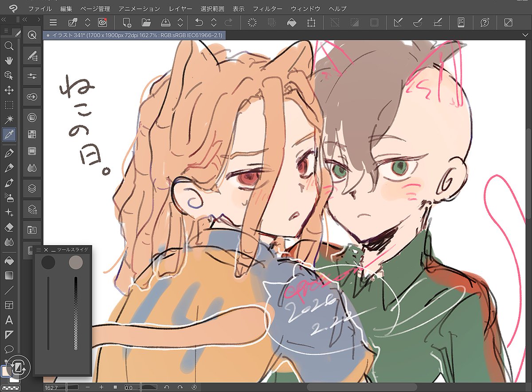Image resolution: width=532 pixels, height=392 pixels.
Task: Open the Layer stack palette icon
Action: pyautogui.click(x=32, y=188)
